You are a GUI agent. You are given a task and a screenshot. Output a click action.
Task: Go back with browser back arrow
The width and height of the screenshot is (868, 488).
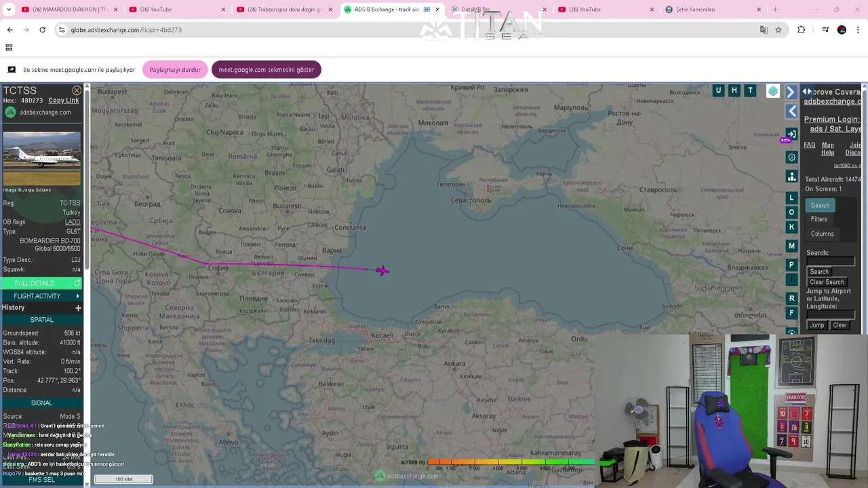(x=9, y=30)
